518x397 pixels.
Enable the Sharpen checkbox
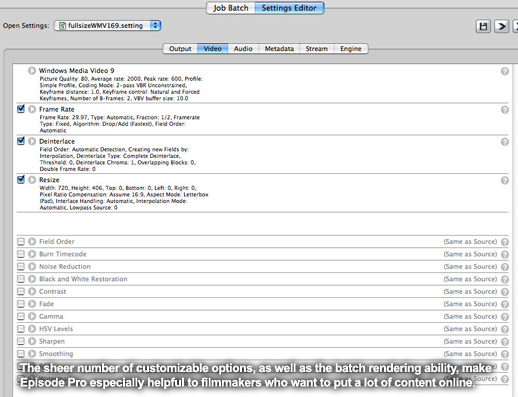(x=21, y=341)
